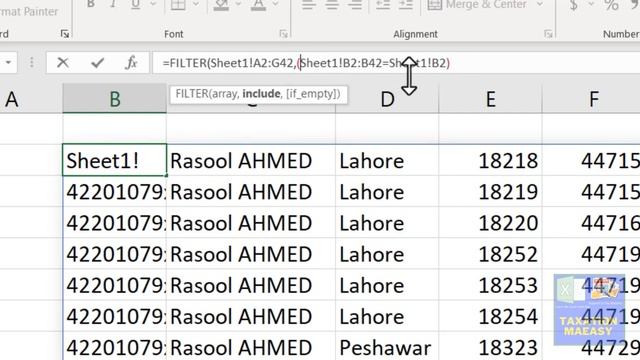This screenshot has width=640, height=360.
Task: Click the cell with value 18220
Action: [x=490, y=223]
